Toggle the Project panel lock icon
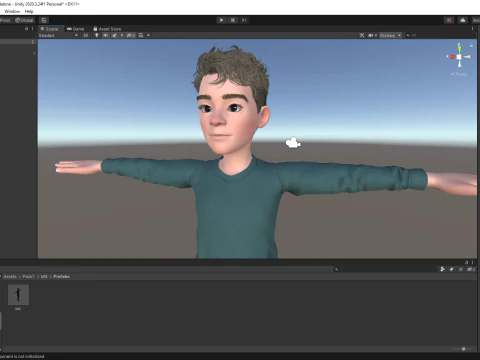The width and height of the screenshot is (480, 360). click(467, 262)
